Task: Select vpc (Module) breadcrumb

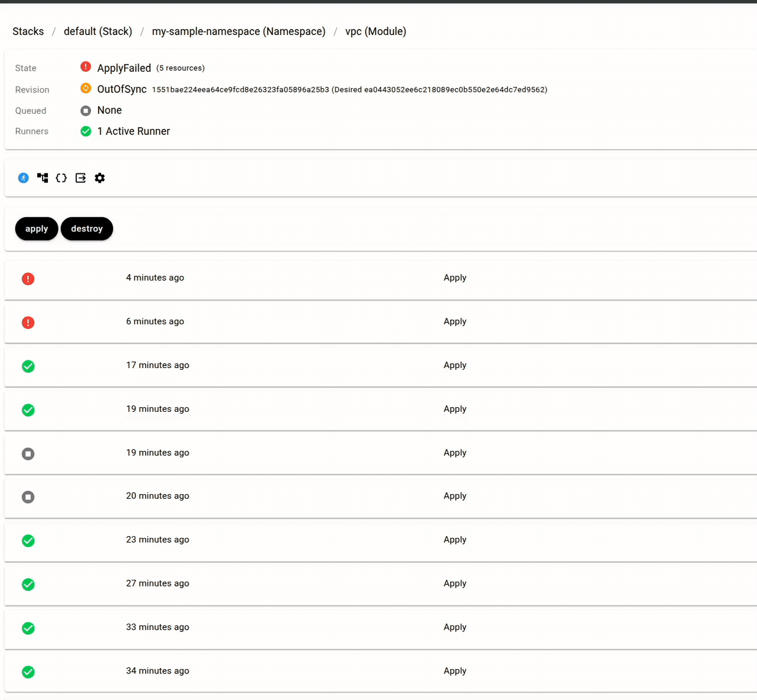Action: (x=376, y=31)
